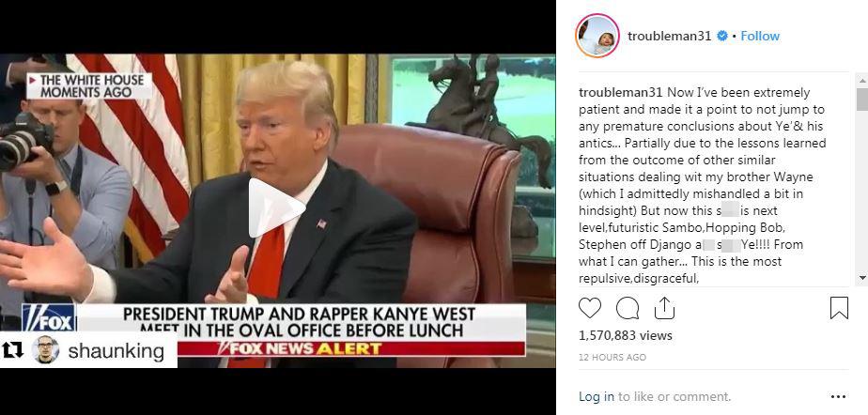
Task: Click the Follow link beside troubleman31
Action: [760, 36]
